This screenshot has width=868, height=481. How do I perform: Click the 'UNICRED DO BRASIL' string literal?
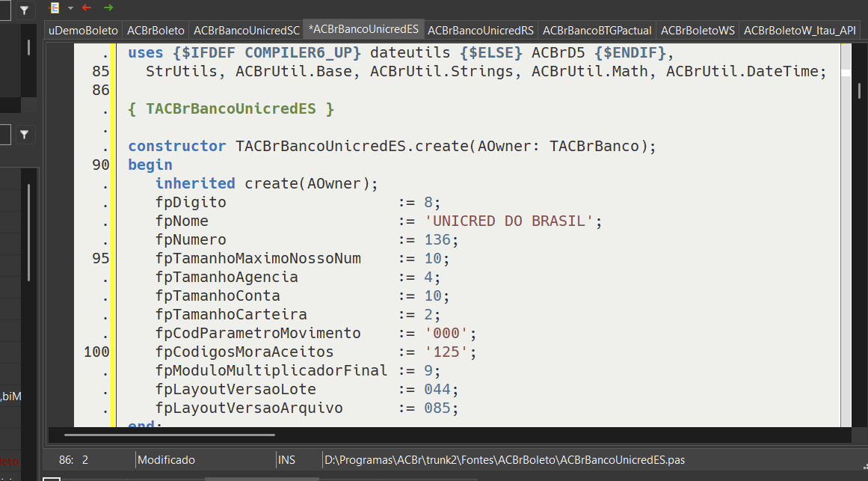pos(508,221)
